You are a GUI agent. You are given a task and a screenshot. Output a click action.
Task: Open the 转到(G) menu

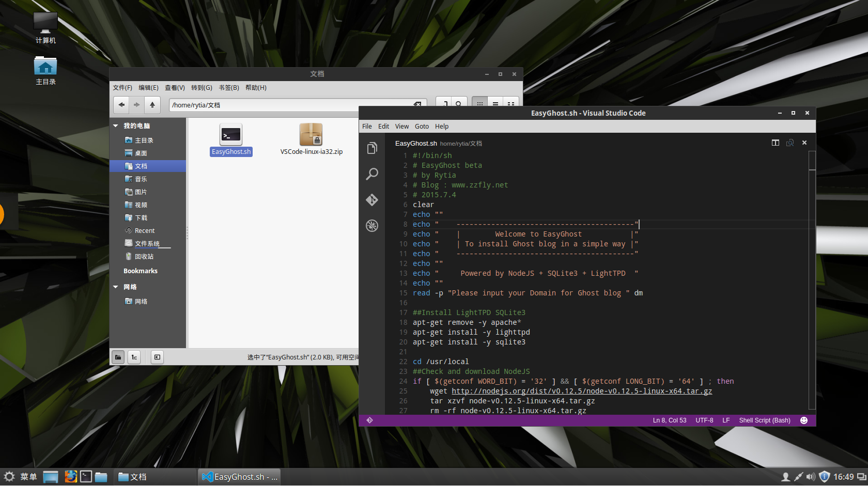[x=202, y=88]
